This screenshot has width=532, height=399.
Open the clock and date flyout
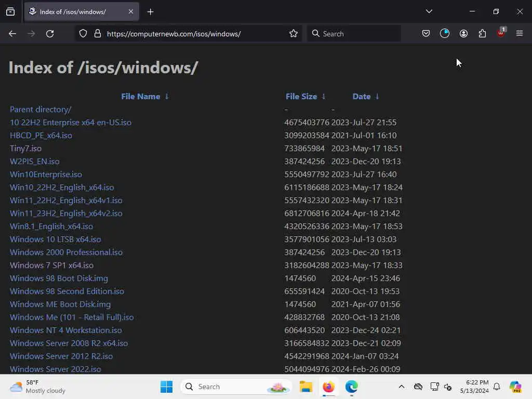(x=474, y=387)
